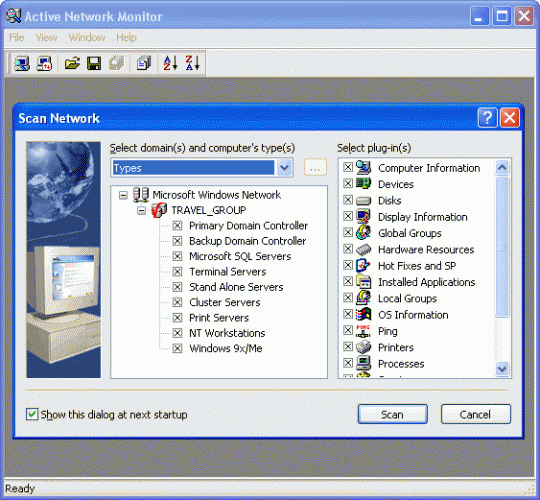Open the Window menu

[87, 37]
